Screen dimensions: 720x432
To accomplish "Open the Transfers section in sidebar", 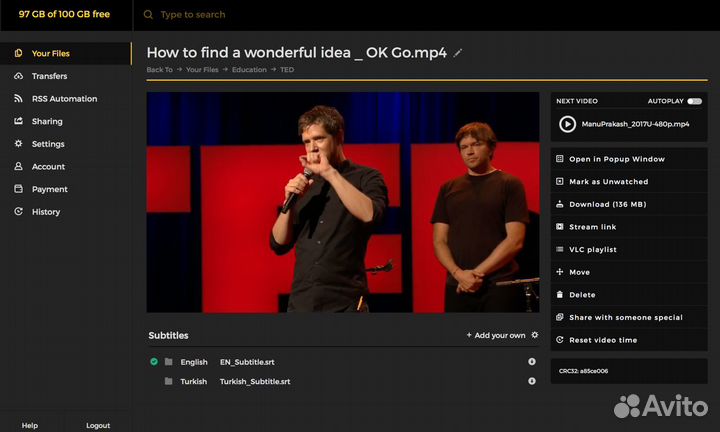I will click(x=49, y=76).
